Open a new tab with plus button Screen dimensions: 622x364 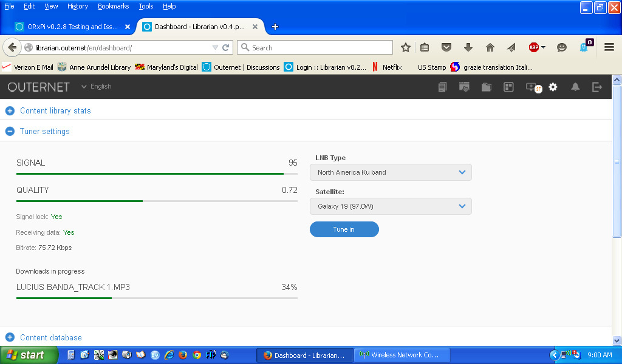(275, 27)
